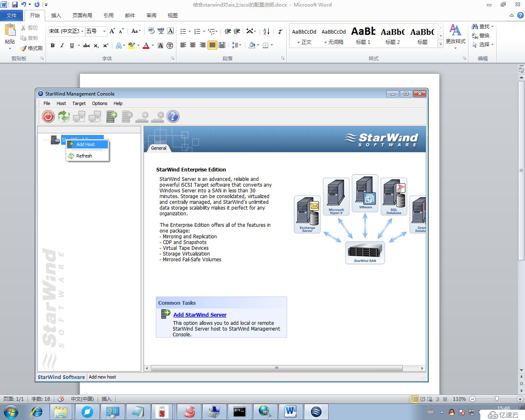This screenshot has height=420, width=525.
Task: Click the Undo arrow icon
Action: coord(23,5)
